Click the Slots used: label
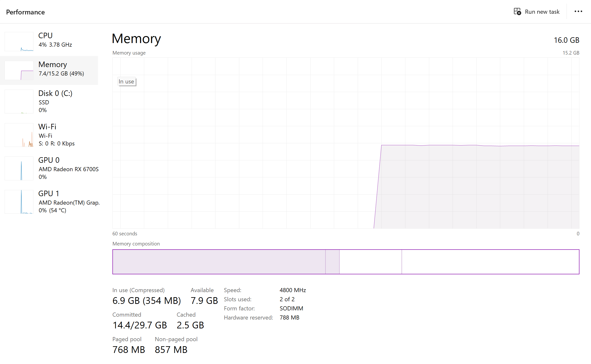 [x=237, y=300]
